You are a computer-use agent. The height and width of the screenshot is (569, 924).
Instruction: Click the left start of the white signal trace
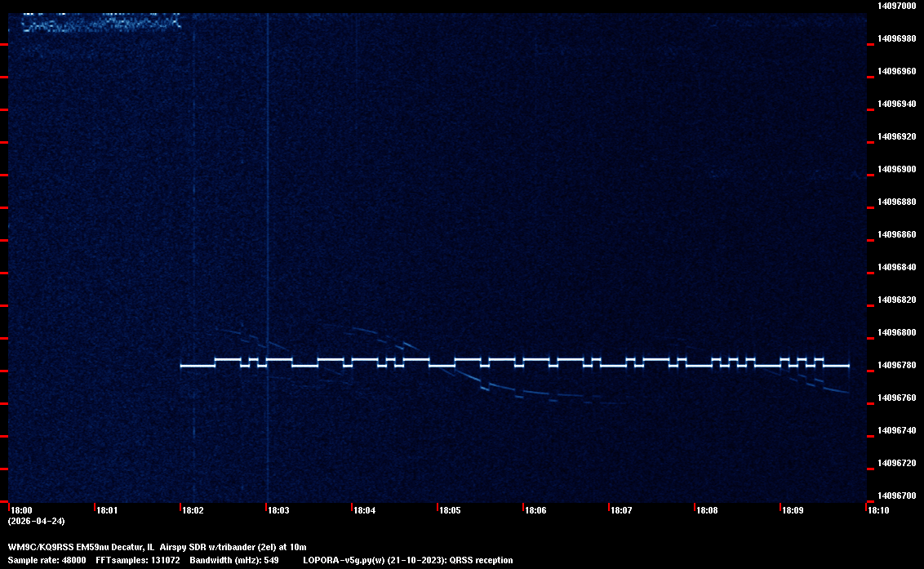[x=183, y=366]
